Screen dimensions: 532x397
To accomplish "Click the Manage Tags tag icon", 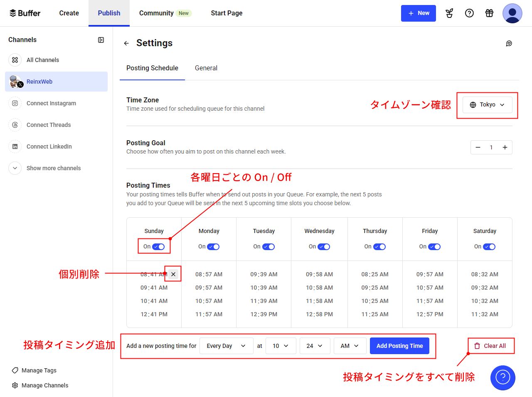I will coord(15,370).
